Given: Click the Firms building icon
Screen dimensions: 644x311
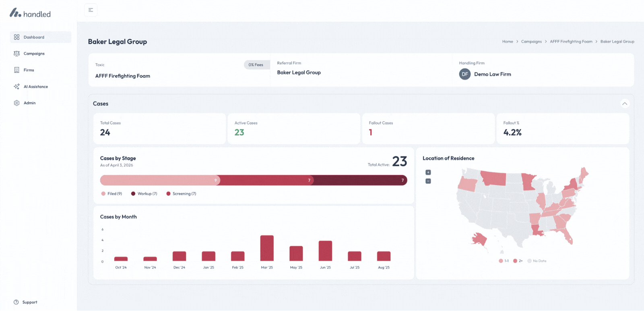Looking at the screenshot, I should (x=17, y=70).
